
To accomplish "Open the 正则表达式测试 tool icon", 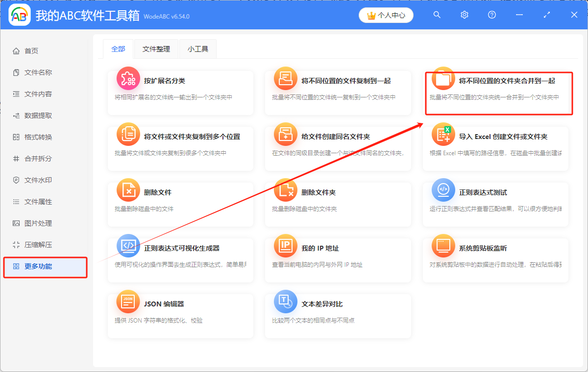I will tap(443, 191).
